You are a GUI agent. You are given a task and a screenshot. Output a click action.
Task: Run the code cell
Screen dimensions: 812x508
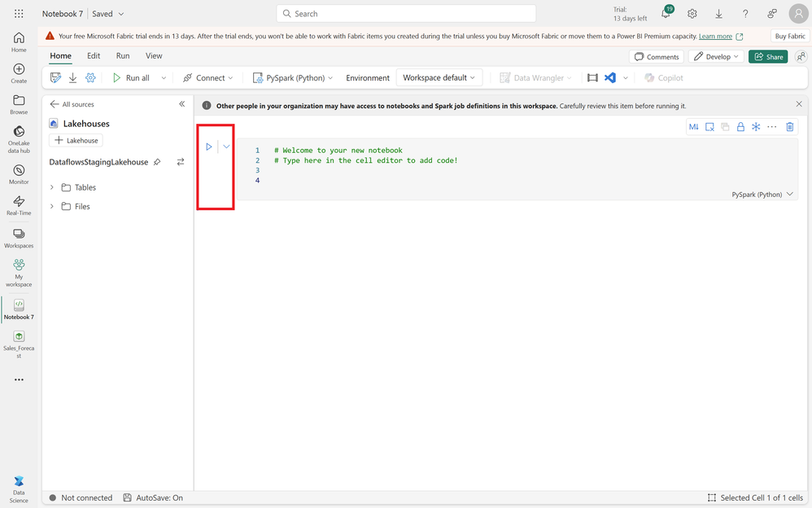209,147
